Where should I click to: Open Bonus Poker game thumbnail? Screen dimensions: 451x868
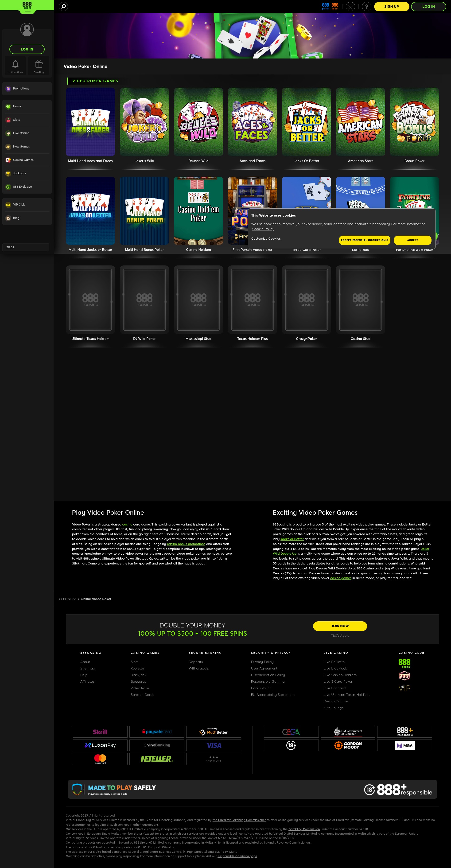[414, 122]
